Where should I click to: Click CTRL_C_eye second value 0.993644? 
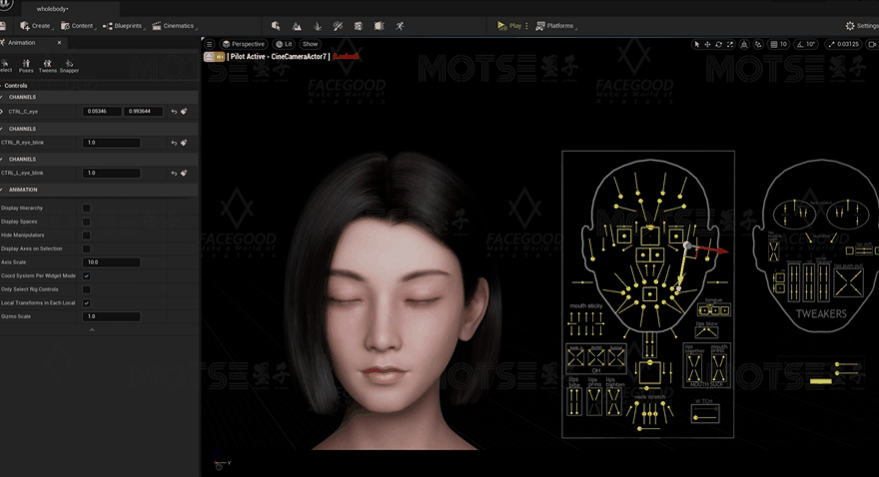[143, 112]
